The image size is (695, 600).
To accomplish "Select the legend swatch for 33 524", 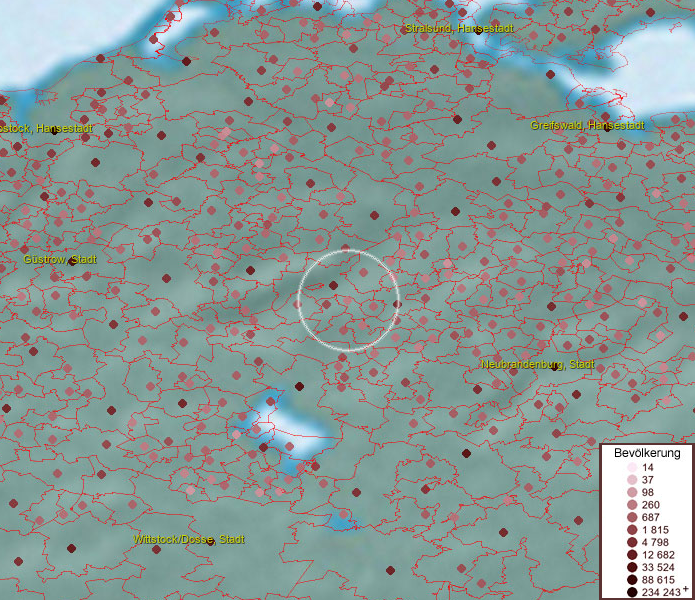I will tap(633, 567).
